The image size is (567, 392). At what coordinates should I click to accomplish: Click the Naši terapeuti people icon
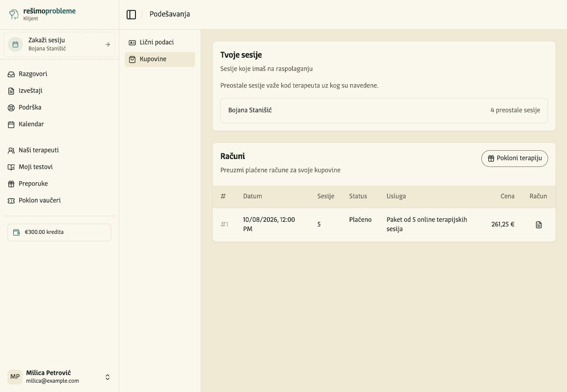[x=11, y=150]
